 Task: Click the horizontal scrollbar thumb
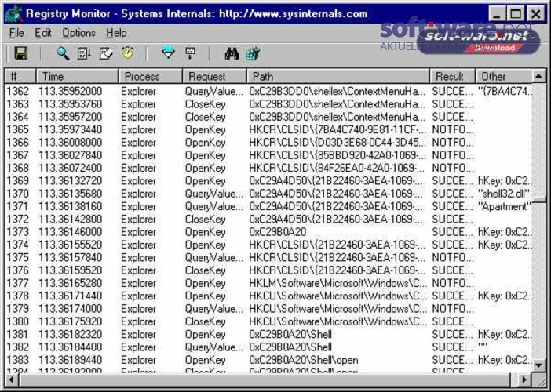point(265,379)
